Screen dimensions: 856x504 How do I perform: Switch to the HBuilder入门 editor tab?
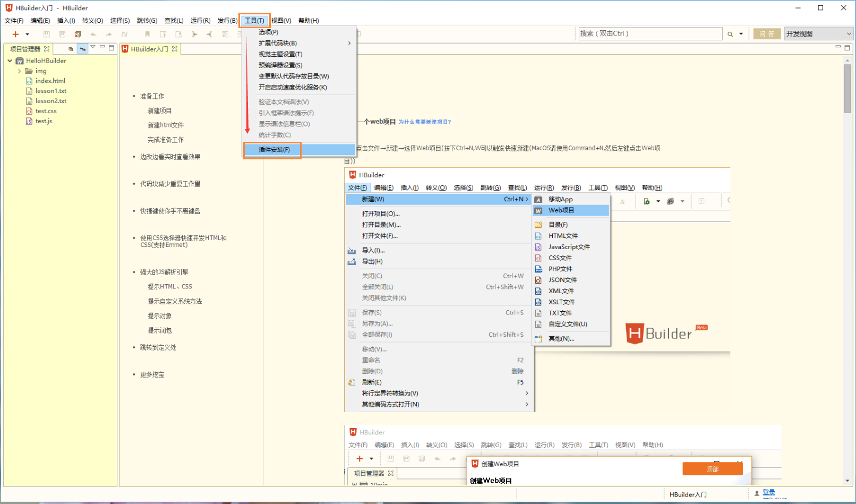pos(150,48)
